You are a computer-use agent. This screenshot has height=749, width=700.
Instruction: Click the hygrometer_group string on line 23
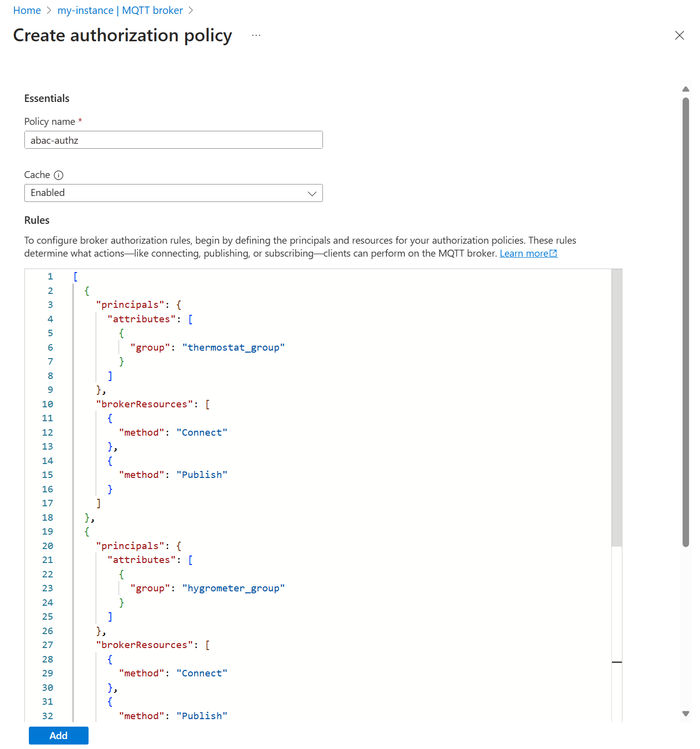point(234,588)
